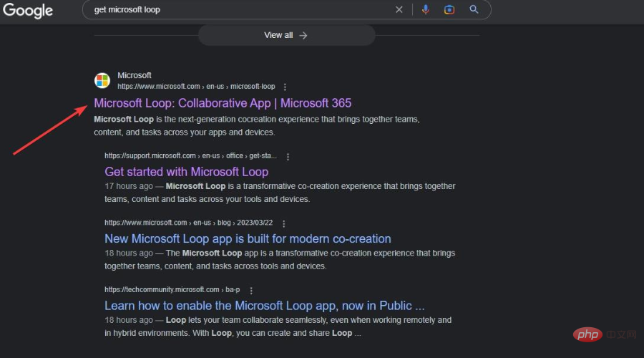Screen dimensions: 644x358
Task: Click the Microsoft favicon on first result
Action: click(x=102, y=80)
